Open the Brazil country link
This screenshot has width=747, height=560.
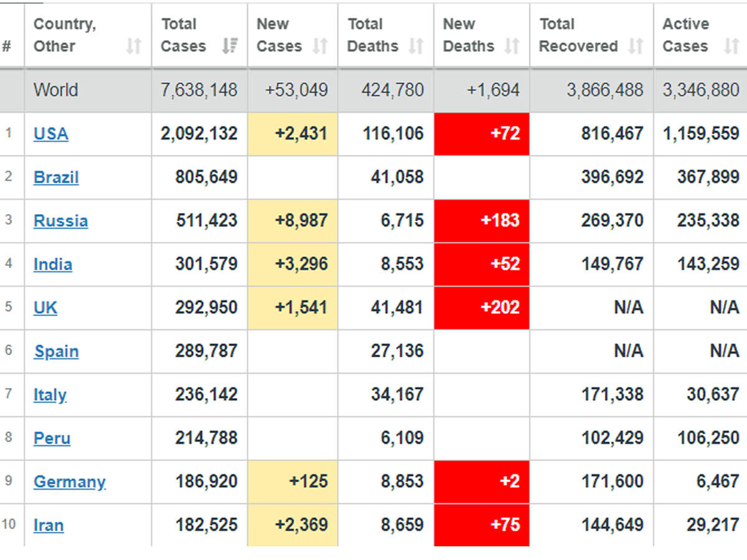coord(56,177)
